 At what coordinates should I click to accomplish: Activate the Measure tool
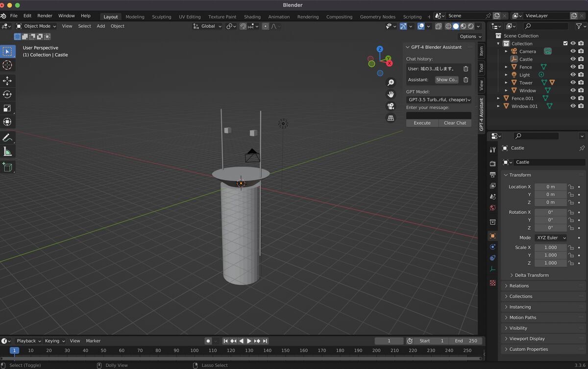point(7,151)
